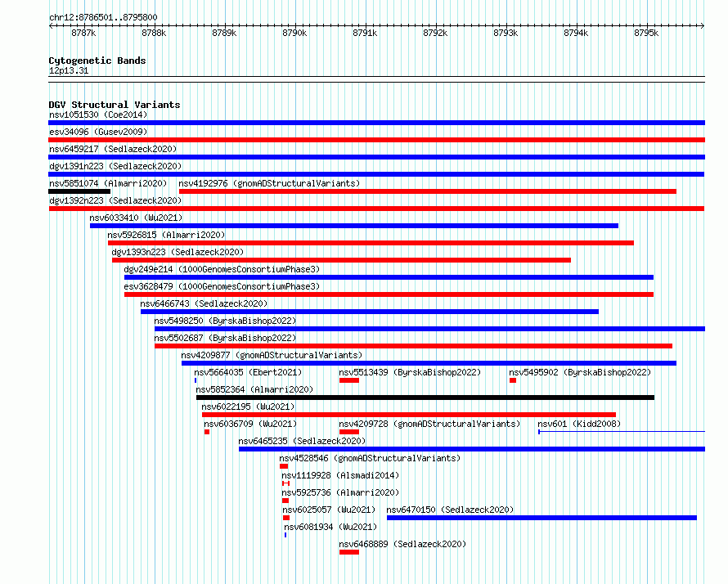Select the esv34096 (Gusev2009) red bar
The image size is (728, 584).
click(x=376, y=140)
